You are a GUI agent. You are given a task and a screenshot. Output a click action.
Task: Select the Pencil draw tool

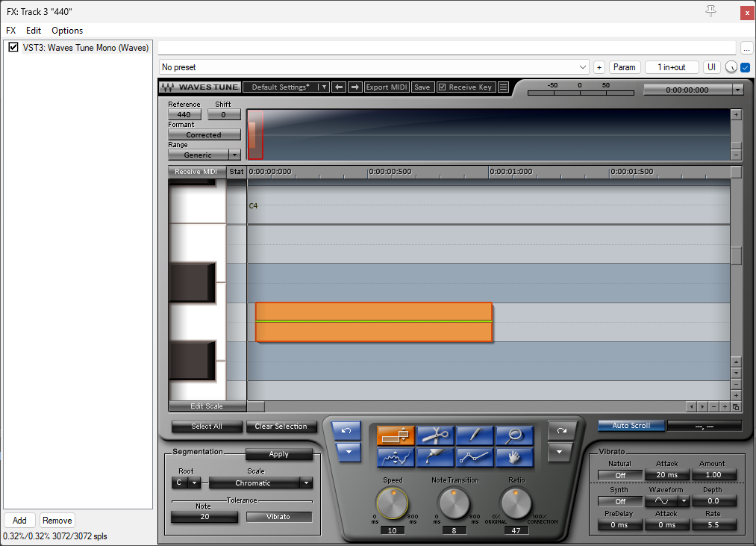475,435
